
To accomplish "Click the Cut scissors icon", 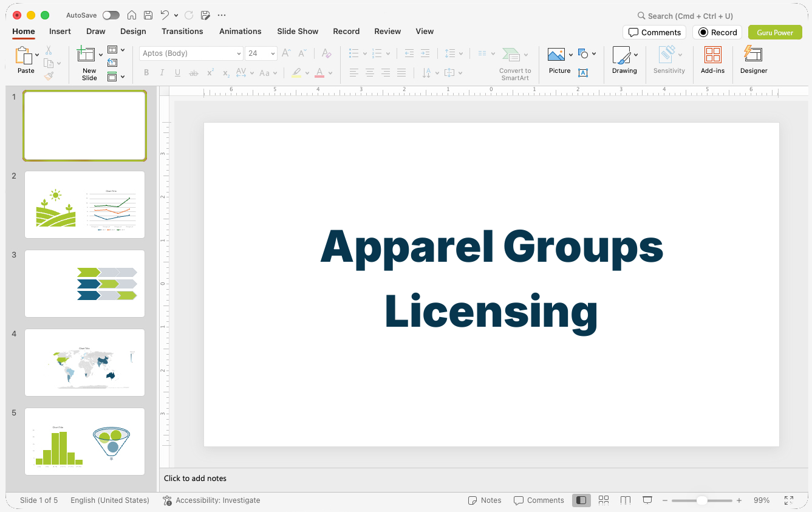I will click(x=49, y=50).
